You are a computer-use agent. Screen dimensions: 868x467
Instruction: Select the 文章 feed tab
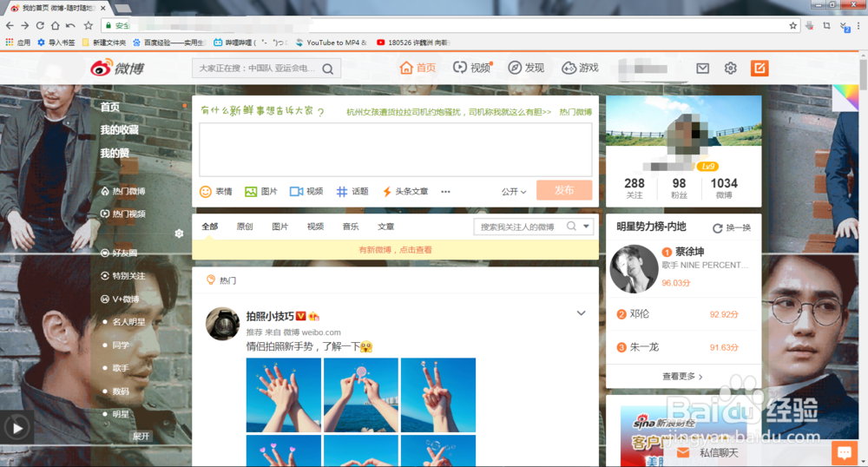pos(386,227)
